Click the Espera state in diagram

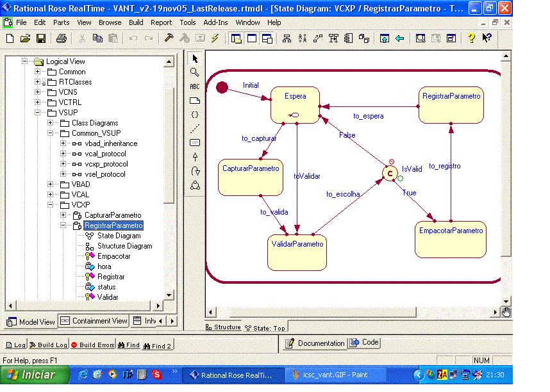[x=295, y=105]
